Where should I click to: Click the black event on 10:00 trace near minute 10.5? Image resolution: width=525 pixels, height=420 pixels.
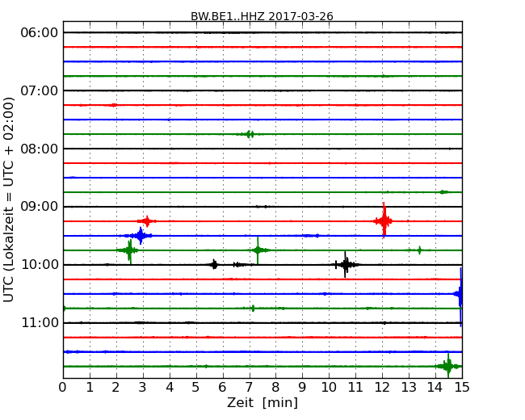tap(345, 265)
